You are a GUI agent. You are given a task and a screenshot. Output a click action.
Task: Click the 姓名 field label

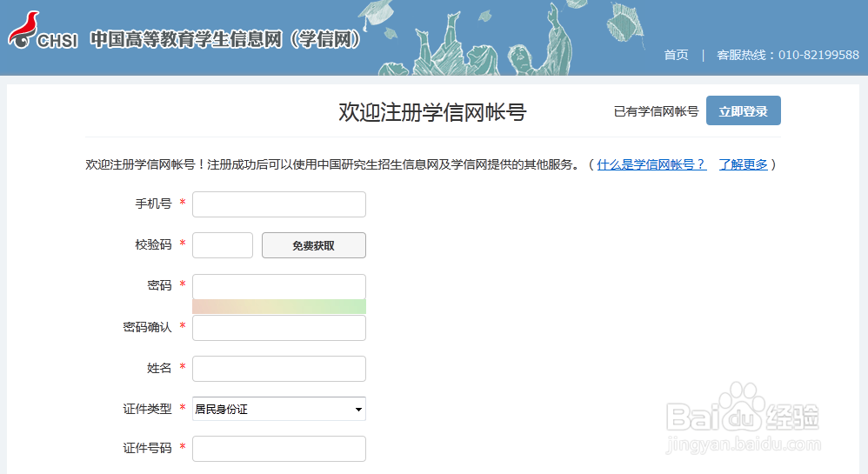click(159, 368)
